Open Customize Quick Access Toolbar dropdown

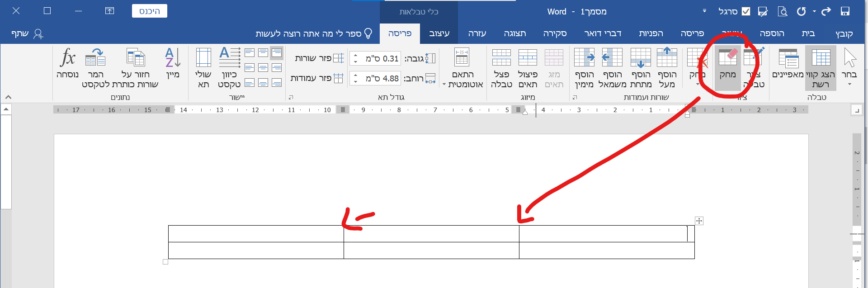point(704,11)
